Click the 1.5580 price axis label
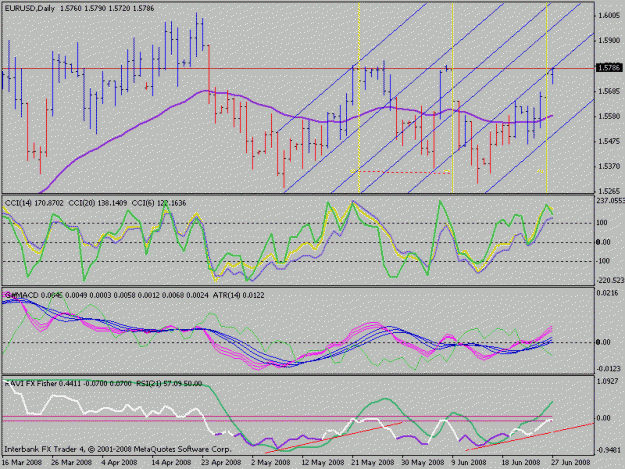The width and height of the screenshot is (625, 469). 609,116
